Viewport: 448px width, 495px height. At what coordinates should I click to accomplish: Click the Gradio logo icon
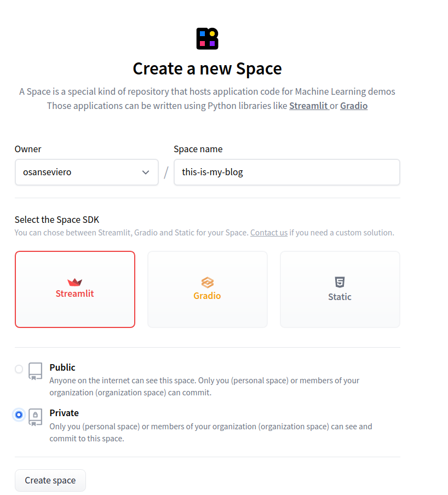(x=208, y=283)
